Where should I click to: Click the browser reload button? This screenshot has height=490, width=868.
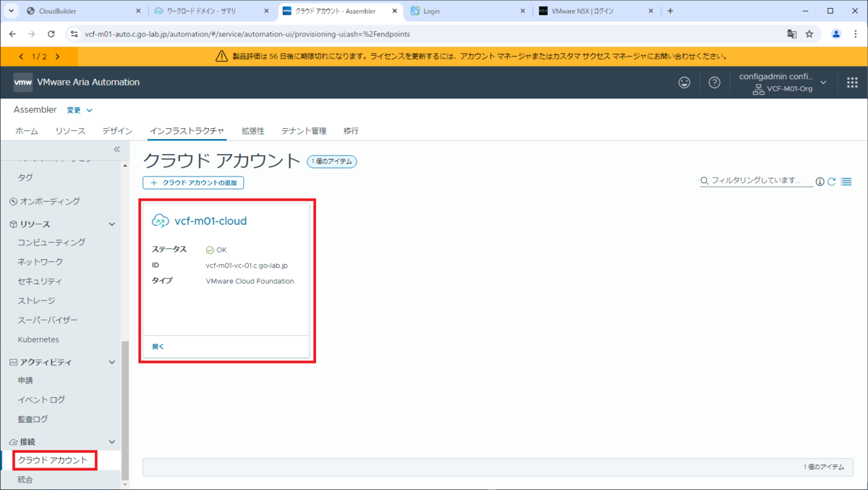51,33
